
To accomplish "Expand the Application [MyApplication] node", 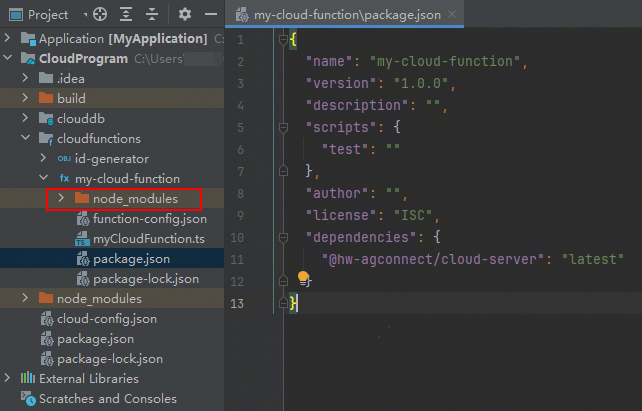I will click(x=10, y=39).
